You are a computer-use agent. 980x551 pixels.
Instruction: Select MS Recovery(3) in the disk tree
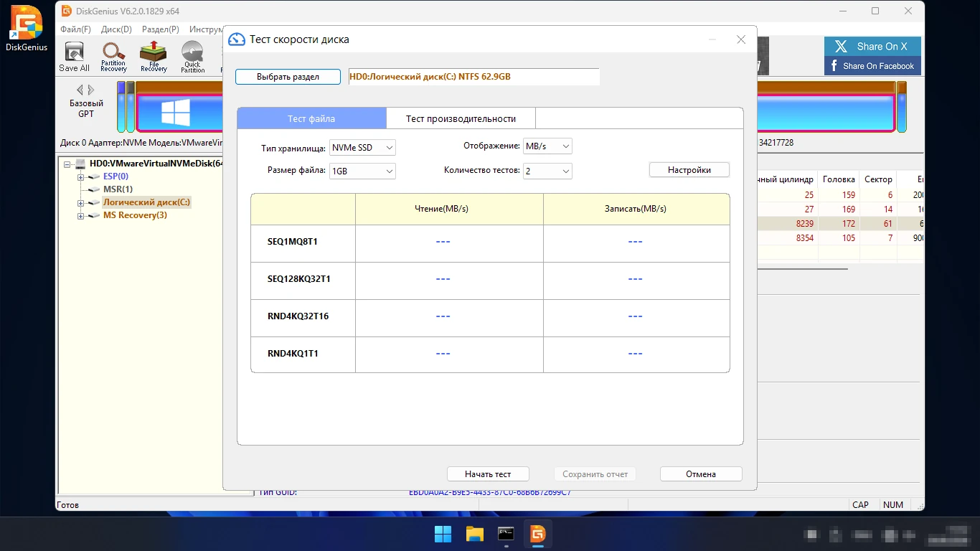click(x=135, y=215)
